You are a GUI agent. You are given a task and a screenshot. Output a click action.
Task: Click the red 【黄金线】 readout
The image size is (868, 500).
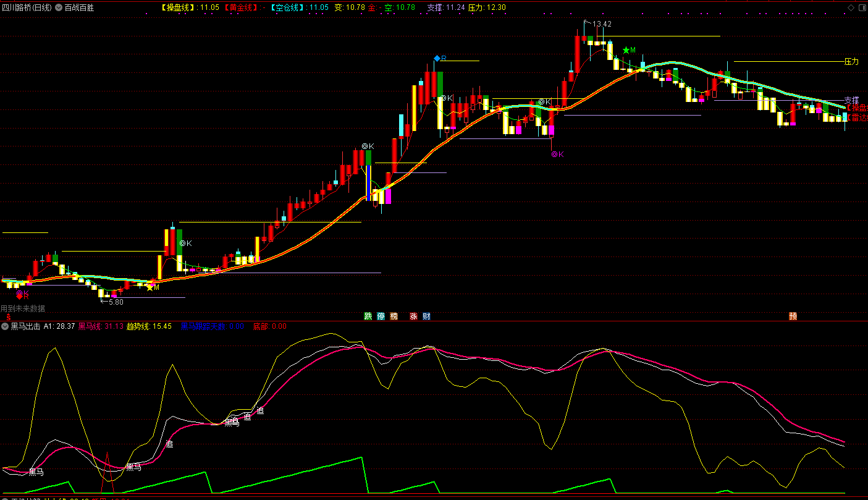tap(245, 8)
